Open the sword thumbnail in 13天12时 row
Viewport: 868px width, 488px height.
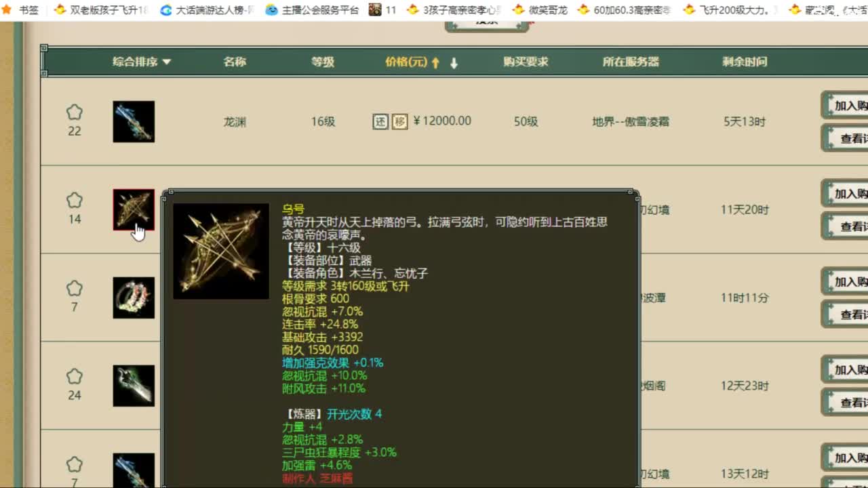[x=134, y=470]
